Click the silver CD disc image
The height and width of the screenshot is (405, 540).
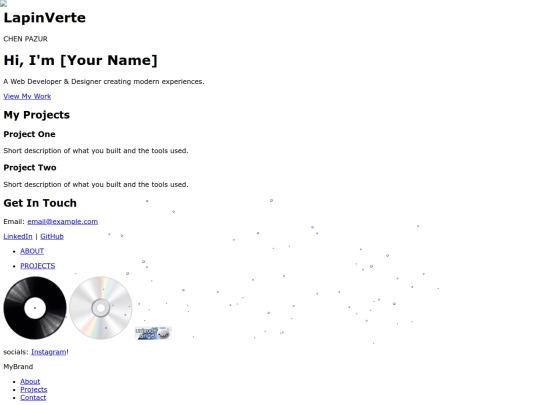101,308
